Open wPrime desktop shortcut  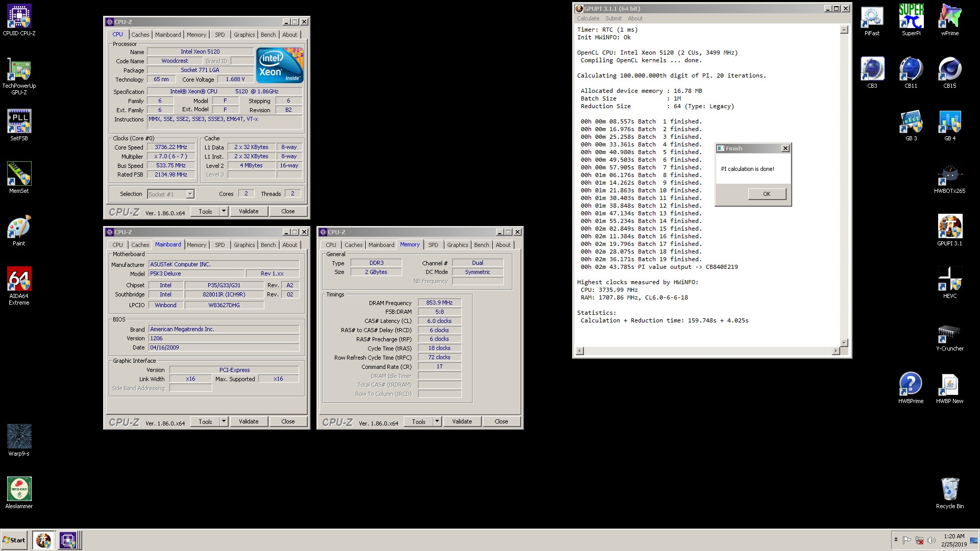950,20
